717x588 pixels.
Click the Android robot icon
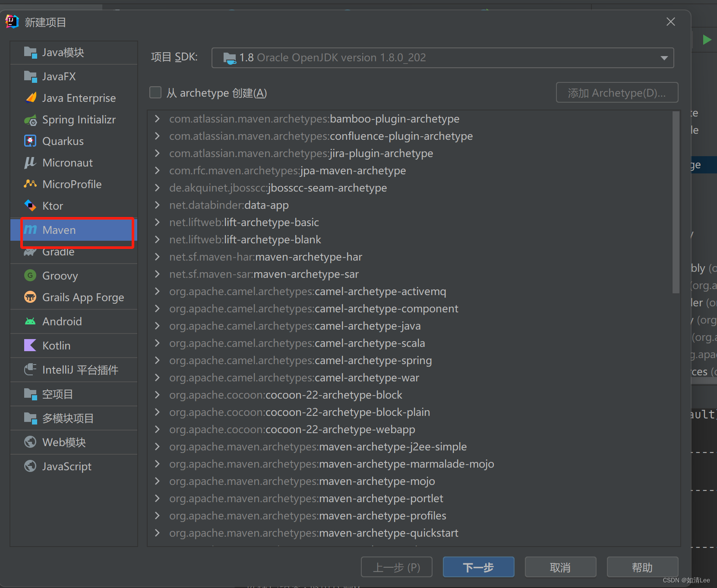30,321
